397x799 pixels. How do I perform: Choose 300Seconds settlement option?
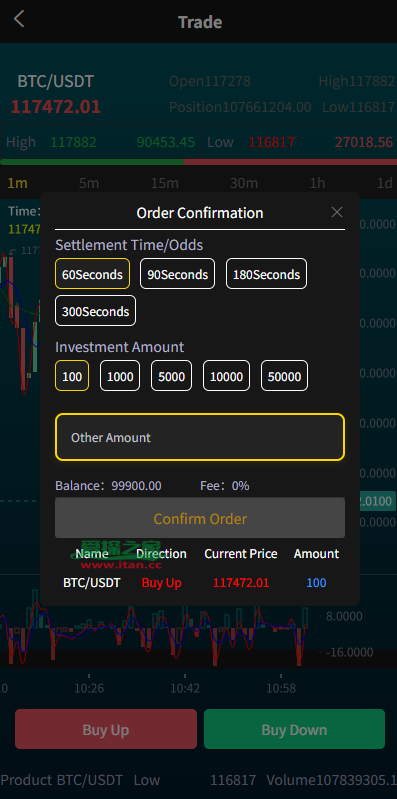(95, 311)
